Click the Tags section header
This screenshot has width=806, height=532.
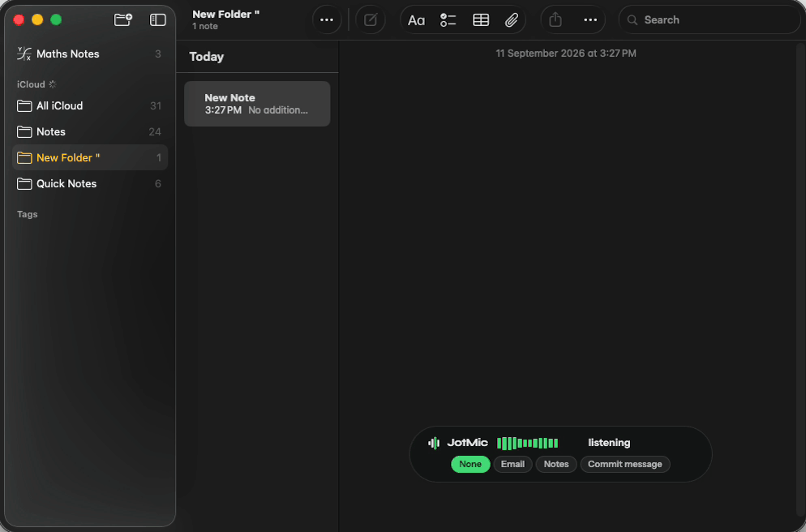point(28,214)
